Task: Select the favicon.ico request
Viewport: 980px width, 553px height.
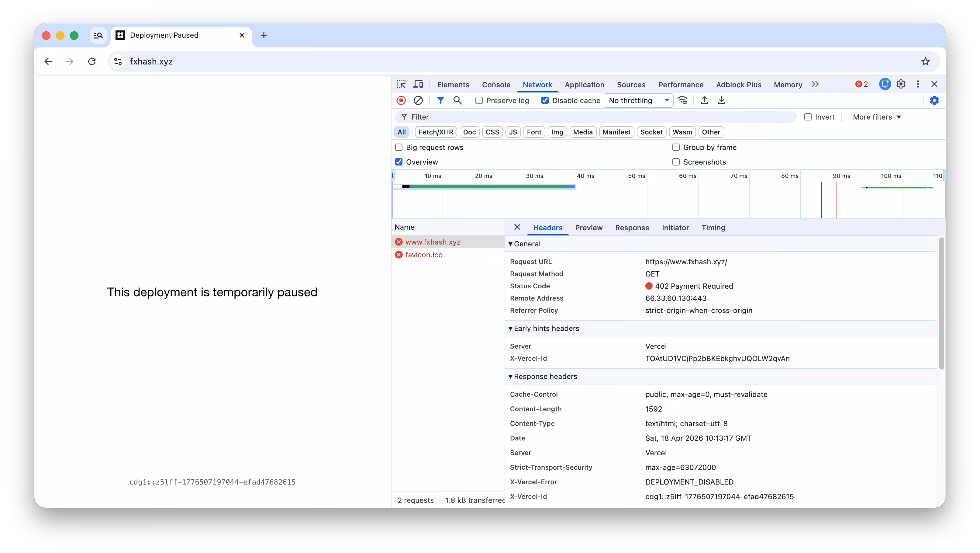Action: coord(423,255)
